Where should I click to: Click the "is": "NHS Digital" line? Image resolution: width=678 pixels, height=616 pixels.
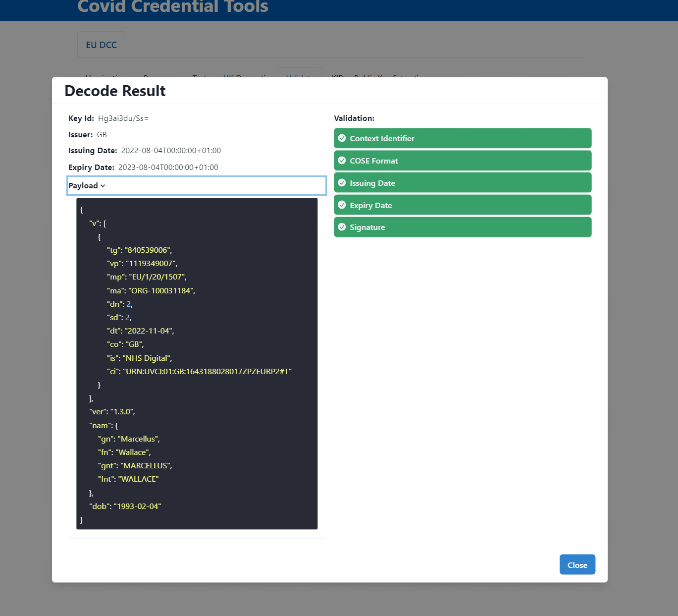[140, 358]
